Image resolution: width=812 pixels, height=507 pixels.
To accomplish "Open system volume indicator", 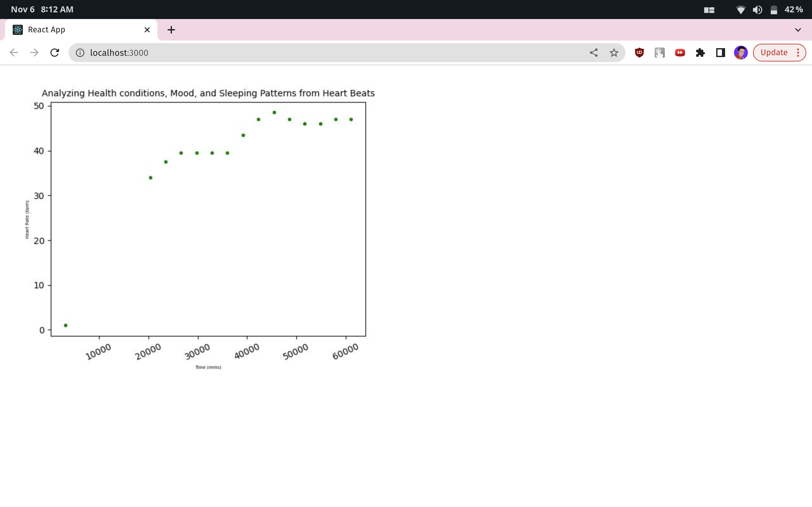I will point(757,10).
